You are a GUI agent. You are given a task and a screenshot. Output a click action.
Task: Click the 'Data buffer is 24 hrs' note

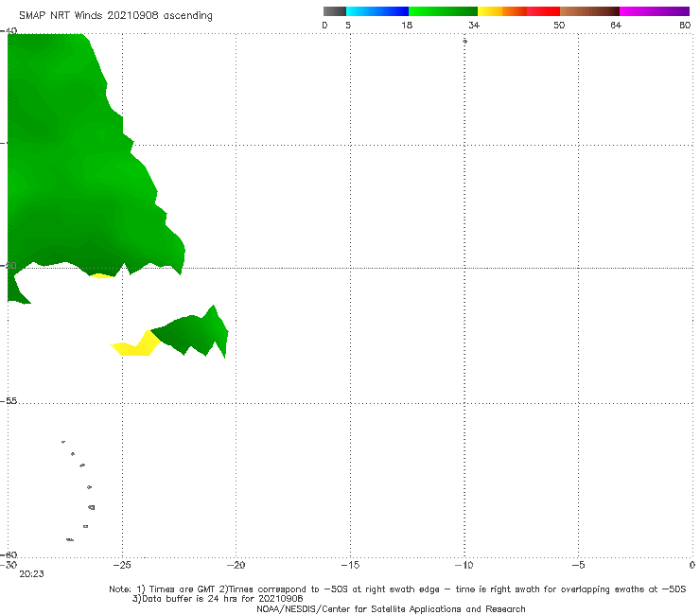[x=218, y=599]
